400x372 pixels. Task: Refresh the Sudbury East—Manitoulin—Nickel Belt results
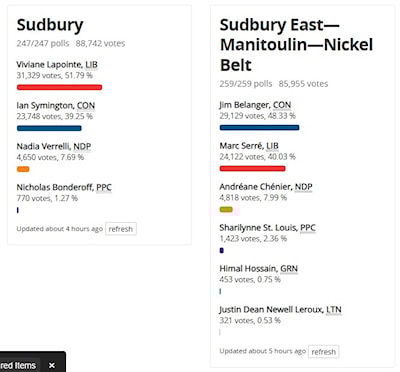click(x=323, y=352)
